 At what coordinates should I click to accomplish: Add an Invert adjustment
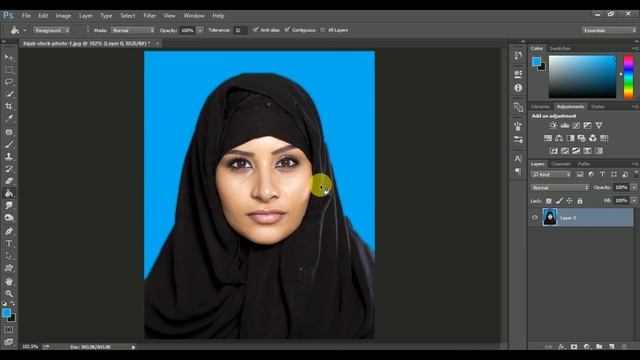[x=553, y=151]
